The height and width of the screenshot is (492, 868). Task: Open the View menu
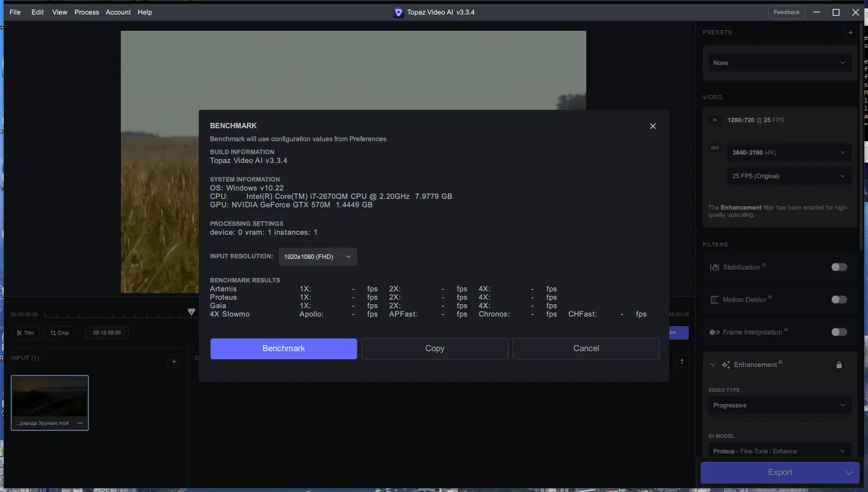coord(60,12)
